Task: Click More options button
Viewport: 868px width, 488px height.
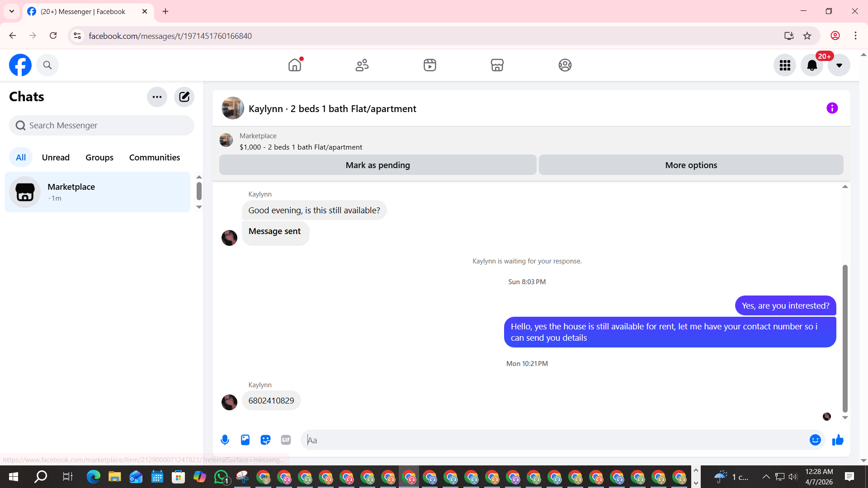Action: [691, 165]
